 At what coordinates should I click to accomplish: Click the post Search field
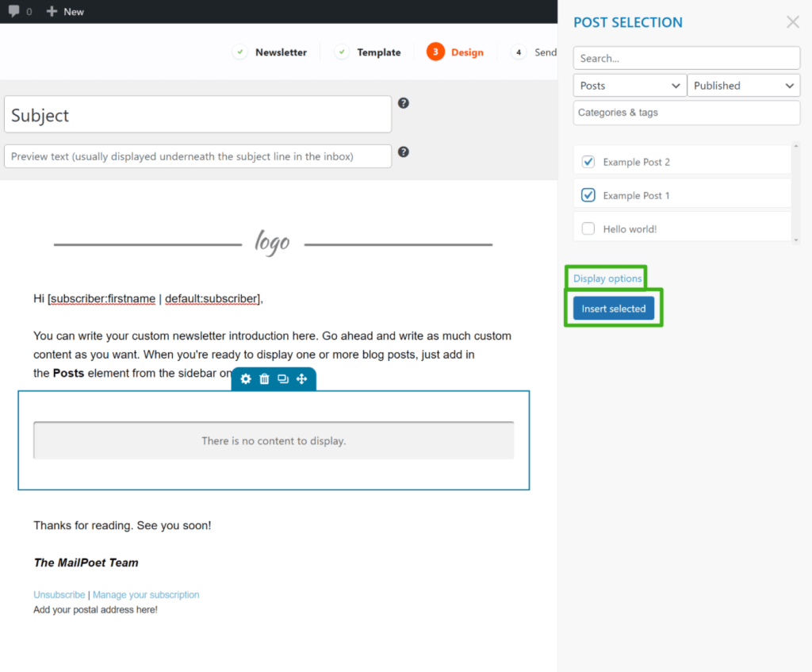pyautogui.click(x=686, y=58)
